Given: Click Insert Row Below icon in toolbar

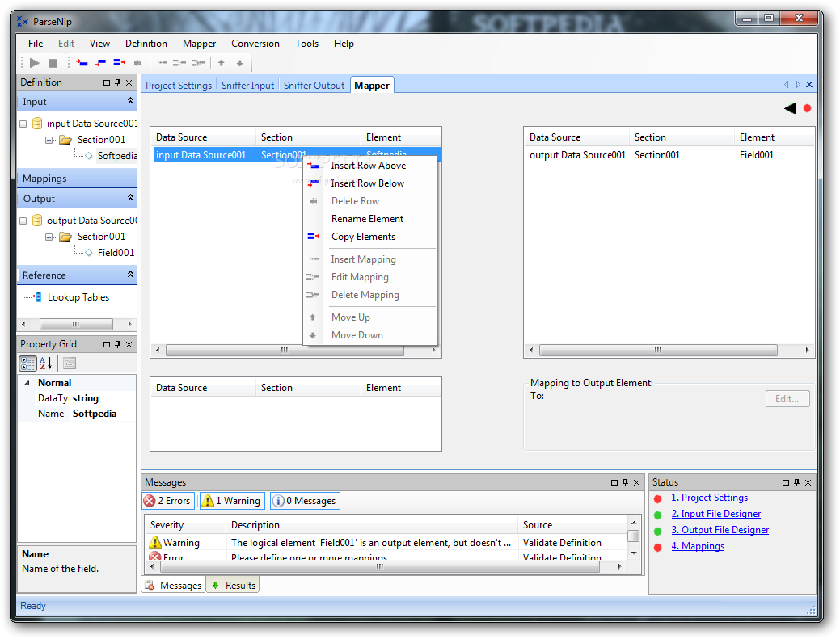Looking at the screenshot, I should pyautogui.click(x=101, y=63).
